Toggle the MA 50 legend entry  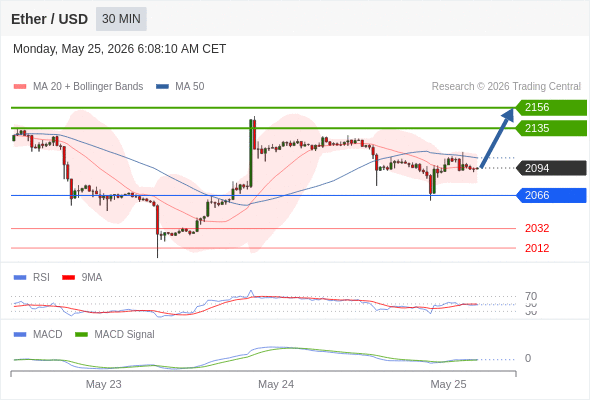pos(180,87)
